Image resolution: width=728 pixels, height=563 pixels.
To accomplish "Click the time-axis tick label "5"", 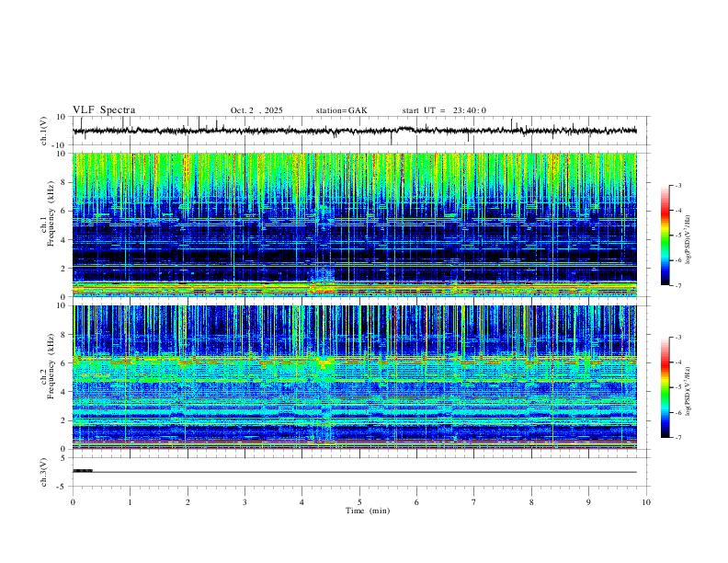I will [359, 502].
